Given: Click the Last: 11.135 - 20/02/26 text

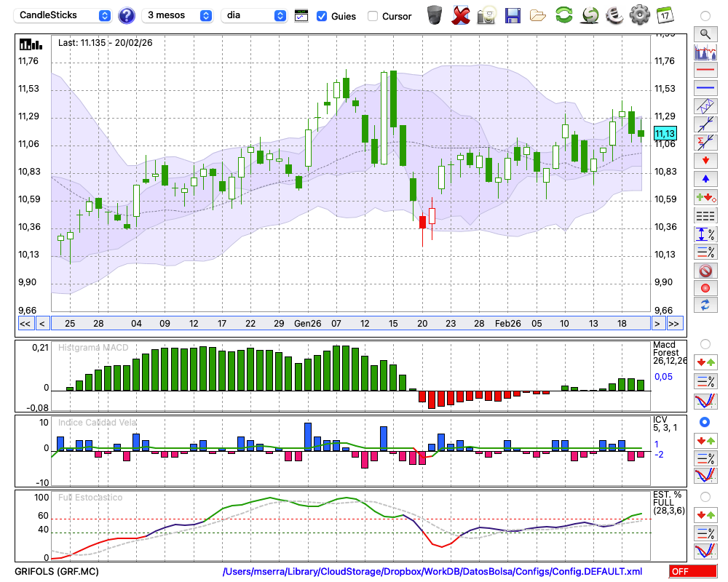Looking at the screenshot, I should pyautogui.click(x=106, y=43).
